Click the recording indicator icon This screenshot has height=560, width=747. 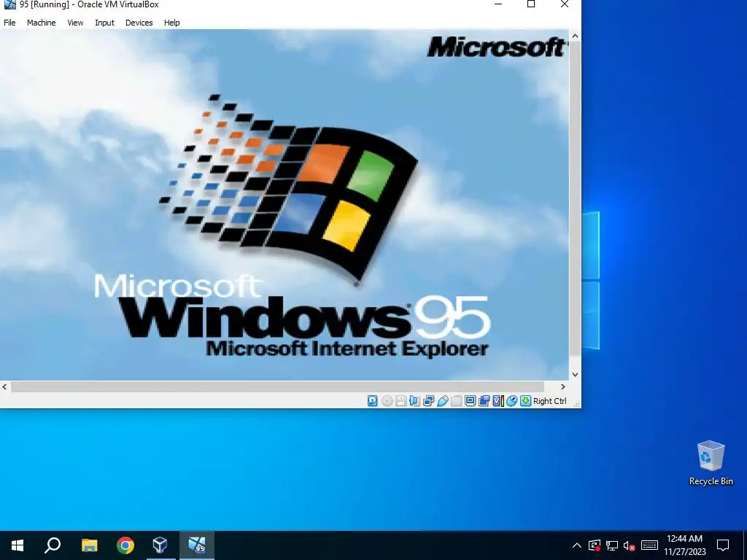[x=484, y=401]
